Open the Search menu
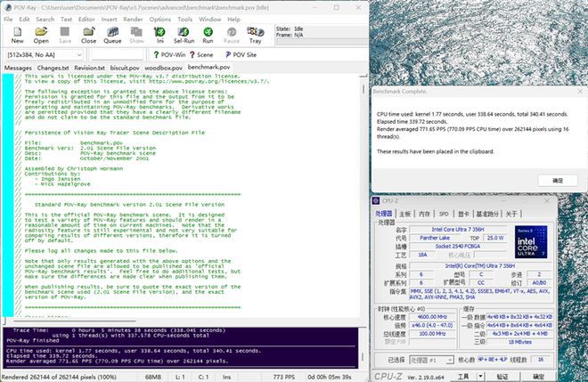The image size is (588, 382). (45, 19)
